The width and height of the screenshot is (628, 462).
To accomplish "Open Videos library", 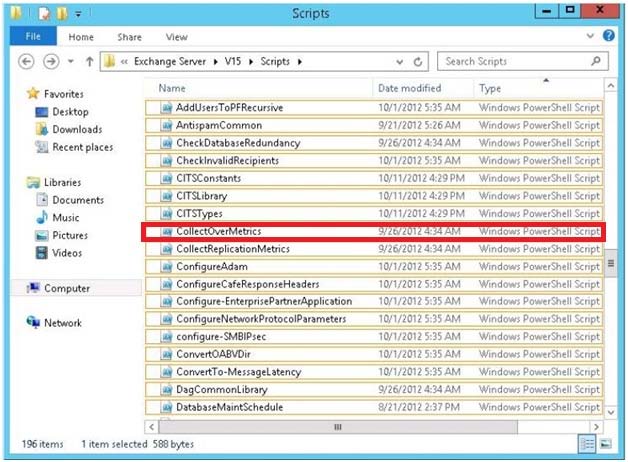I will (x=67, y=253).
